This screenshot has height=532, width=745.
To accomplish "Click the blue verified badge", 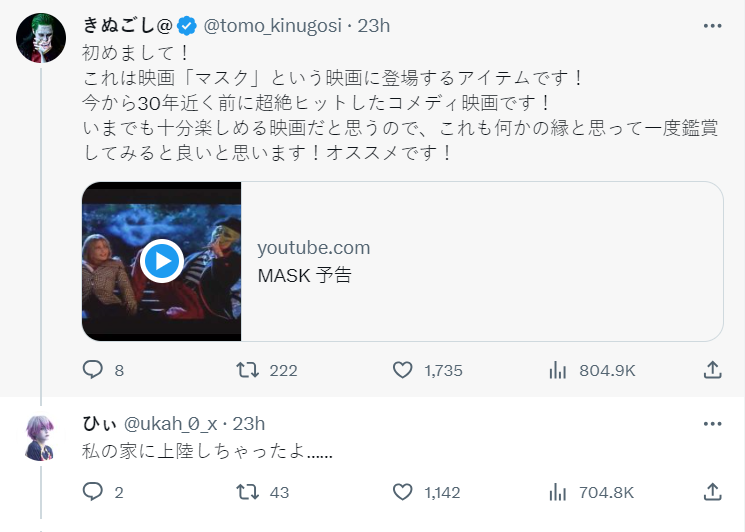I will coord(188,23).
